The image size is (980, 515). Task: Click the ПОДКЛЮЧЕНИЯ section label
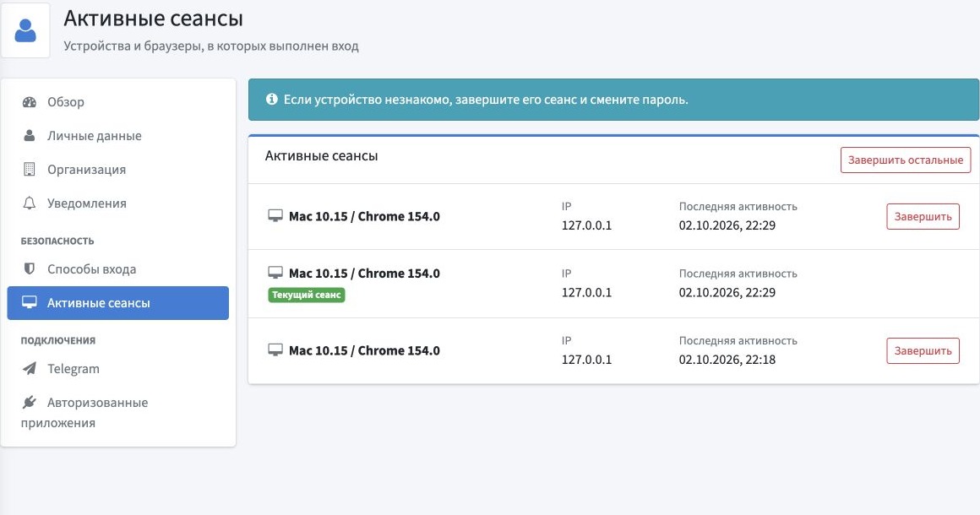58,341
